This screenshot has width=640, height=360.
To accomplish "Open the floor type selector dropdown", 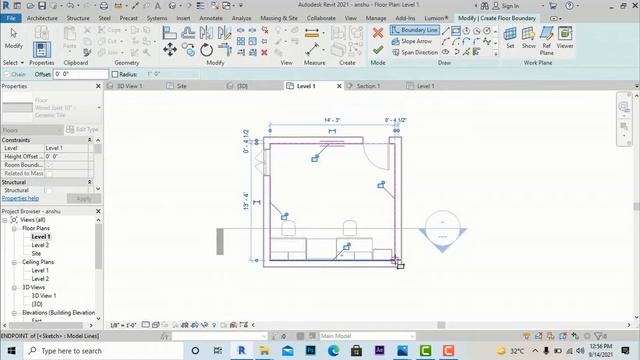I will point(99,108).
